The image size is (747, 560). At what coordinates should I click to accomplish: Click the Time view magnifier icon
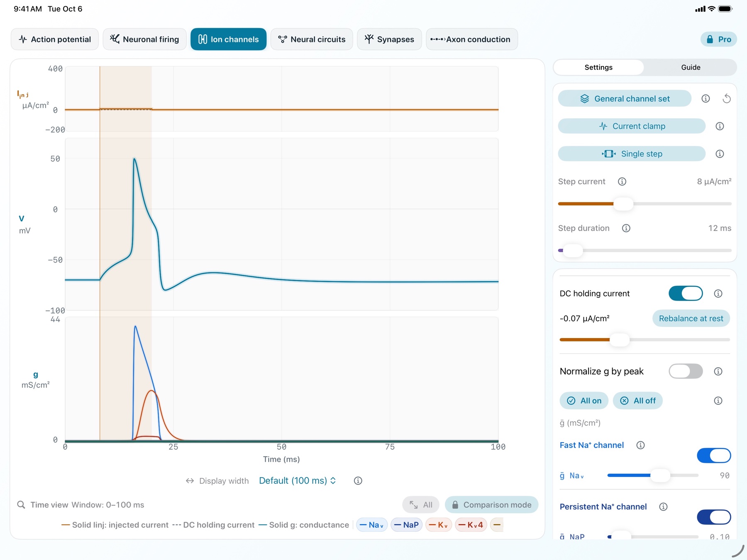coord(21,505)
